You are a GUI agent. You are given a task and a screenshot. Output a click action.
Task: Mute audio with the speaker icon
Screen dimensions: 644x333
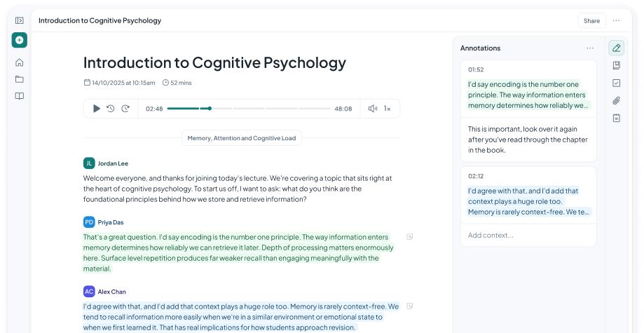pos(373,109)
